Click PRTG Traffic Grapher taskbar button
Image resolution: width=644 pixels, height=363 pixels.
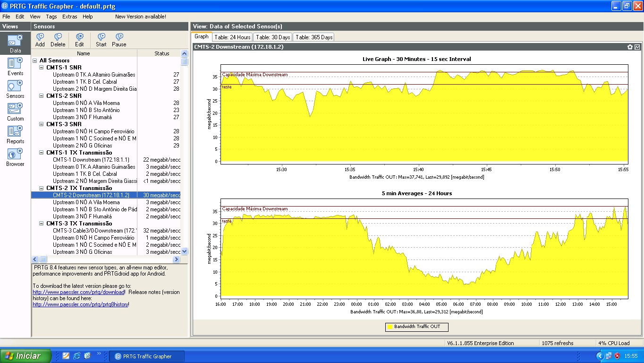[146, 356]
